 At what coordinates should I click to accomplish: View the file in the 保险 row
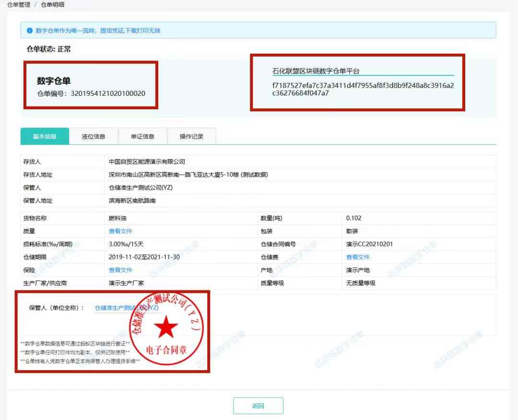point(120,270)
